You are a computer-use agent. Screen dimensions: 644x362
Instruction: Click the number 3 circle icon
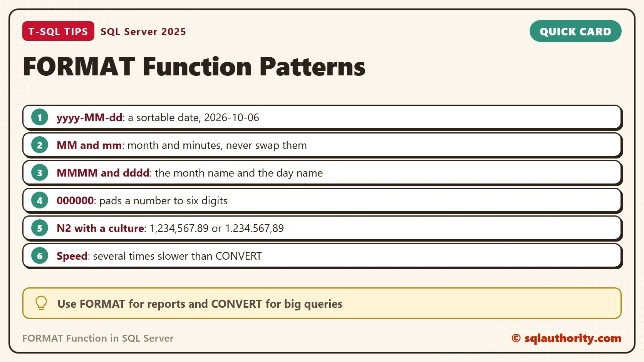pyautogui.click(x=40, y=173)
